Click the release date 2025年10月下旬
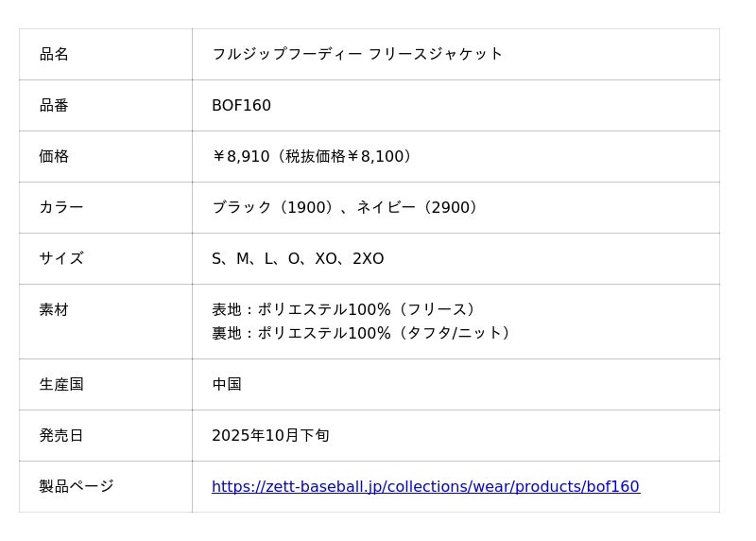Screen dimensions: 756x541 (270, 435)
